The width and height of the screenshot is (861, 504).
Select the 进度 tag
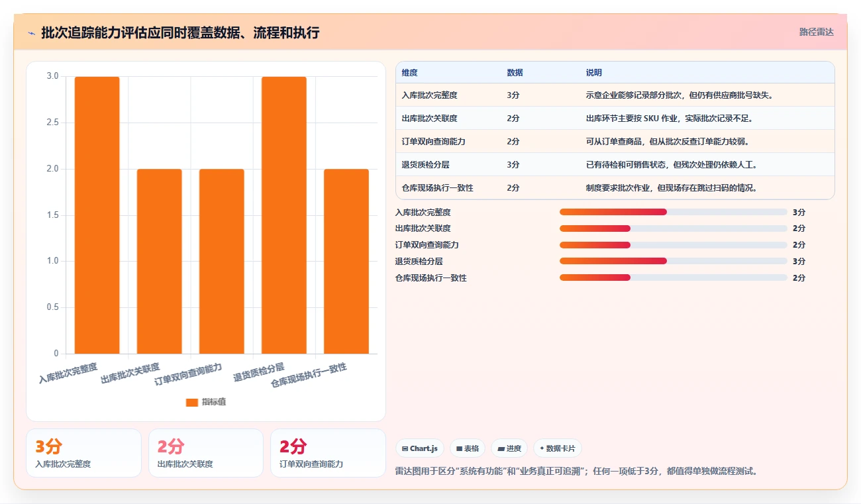[509, 448]
